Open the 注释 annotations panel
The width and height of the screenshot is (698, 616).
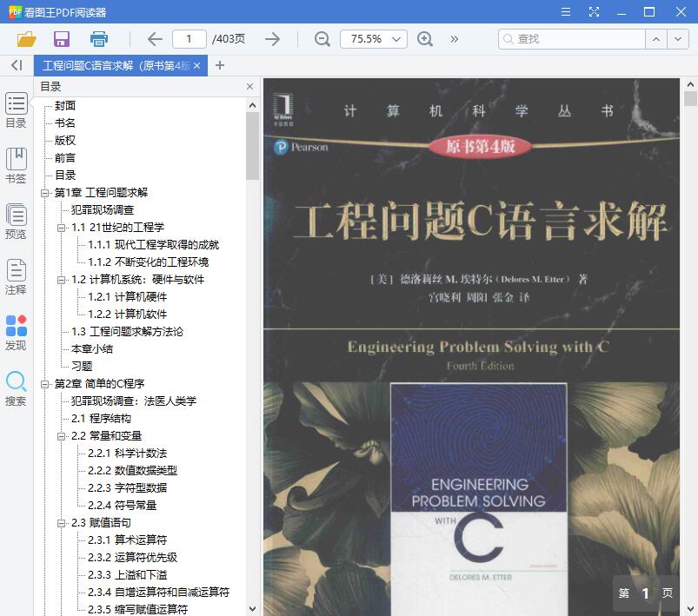coord(16,277)
